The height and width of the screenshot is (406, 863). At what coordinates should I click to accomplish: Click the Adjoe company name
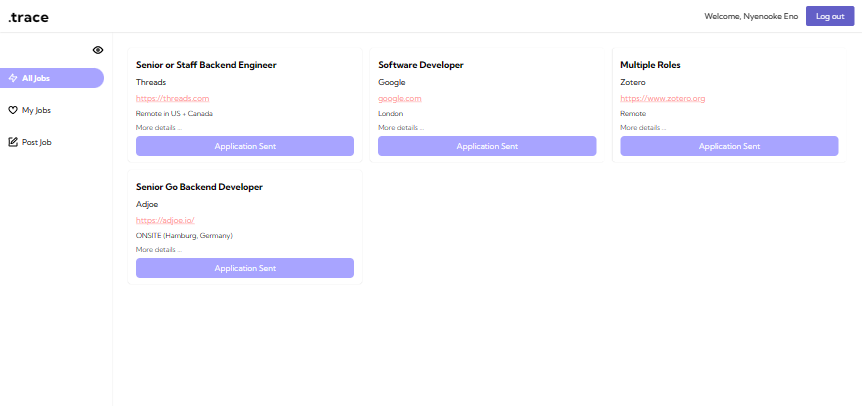click(147, 205)
